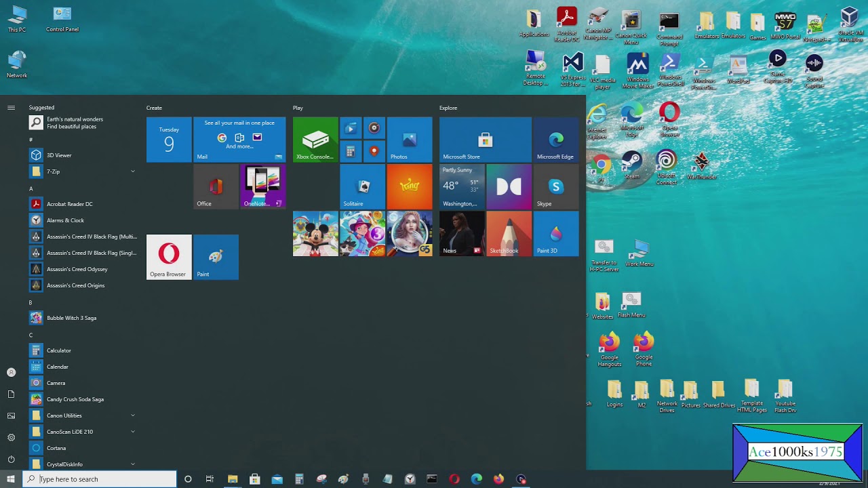868x488 pixels.
Task: Select the Explore tile group header
Action: pyautogui.click(x=448, y=108)
